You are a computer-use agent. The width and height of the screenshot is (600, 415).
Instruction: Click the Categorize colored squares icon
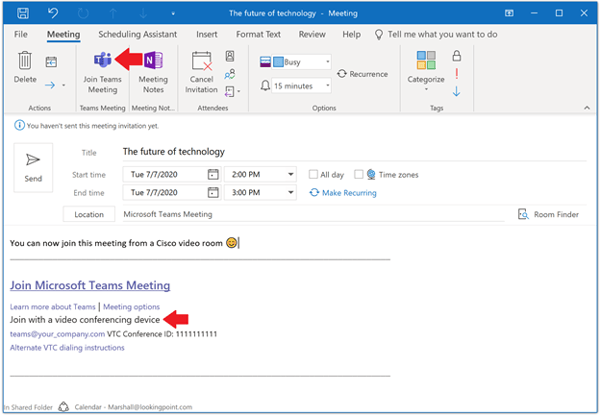(426, 60)
